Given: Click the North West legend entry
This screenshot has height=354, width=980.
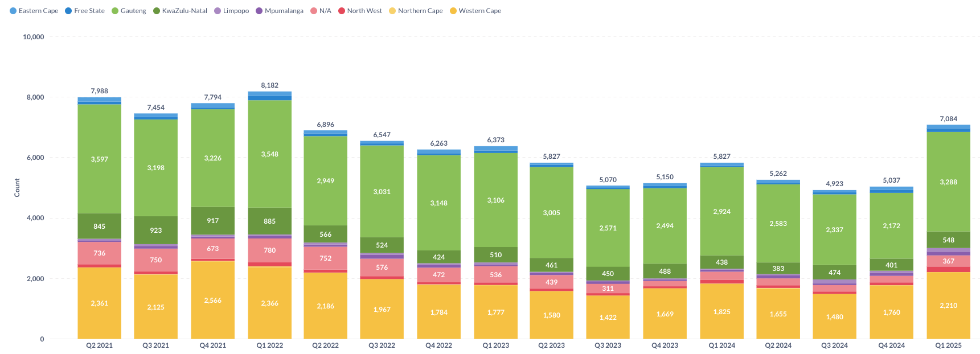Looking at the screenshot, I should point(360,11).
